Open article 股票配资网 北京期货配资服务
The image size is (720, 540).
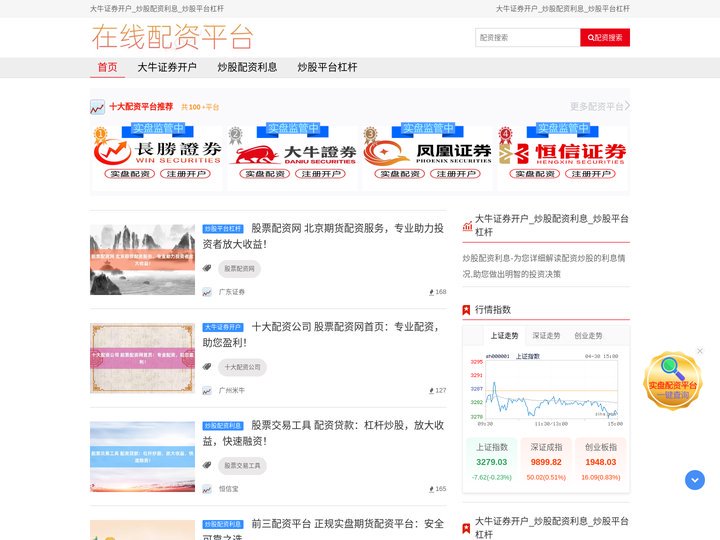pyautogui.click(x=323, y=236)
